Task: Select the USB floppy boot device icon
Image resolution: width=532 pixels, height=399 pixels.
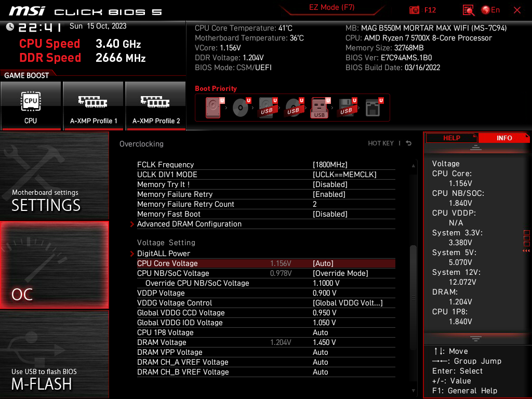Action: (x=347, y=107)
